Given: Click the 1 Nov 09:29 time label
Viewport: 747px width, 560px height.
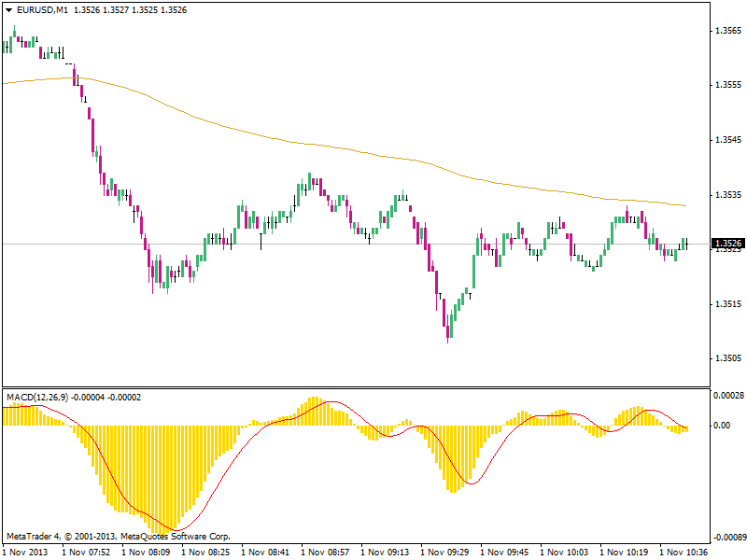Looking at the screenshot, I should (444, 552).
